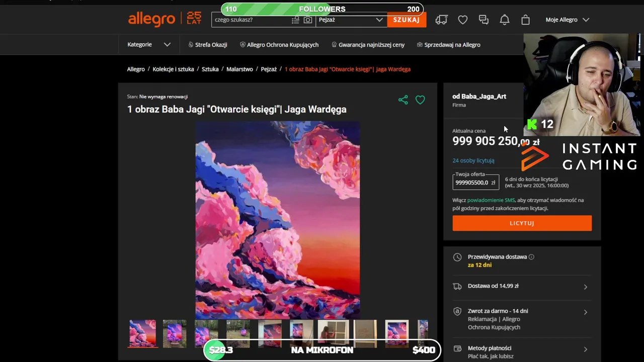
Task: Click the Kick viewer count 12
Action: tap(540, 124)
